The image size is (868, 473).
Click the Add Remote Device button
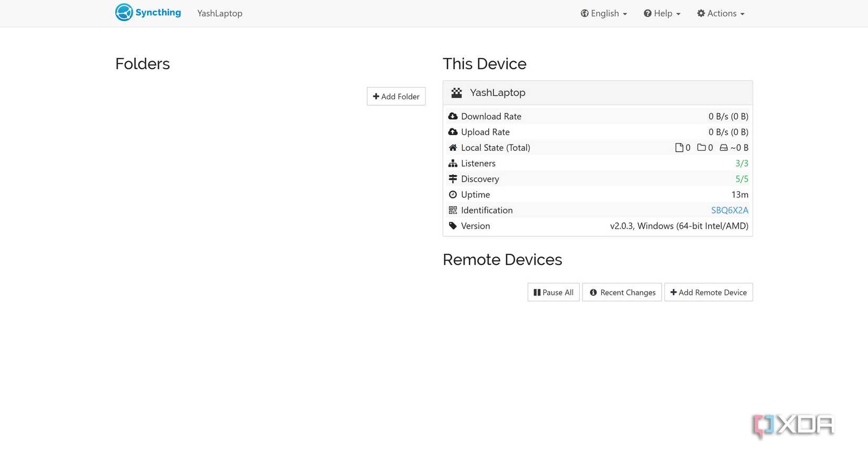click(x=709, y=292)
